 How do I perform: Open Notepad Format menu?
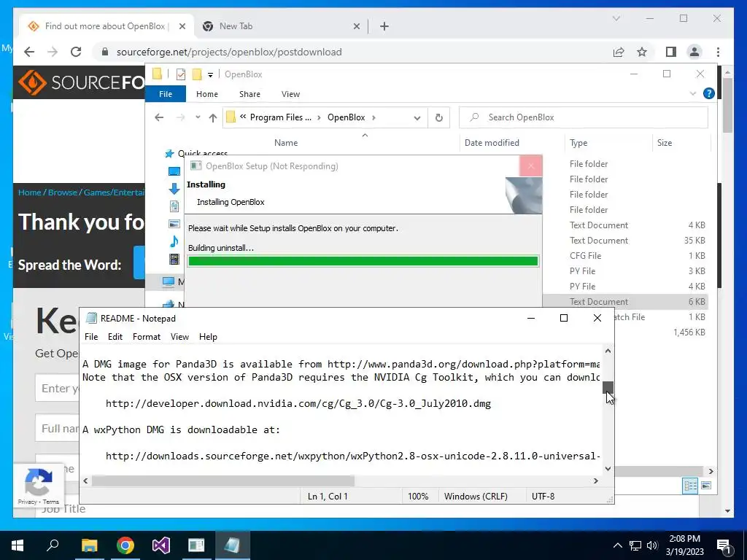pos(146,337)
